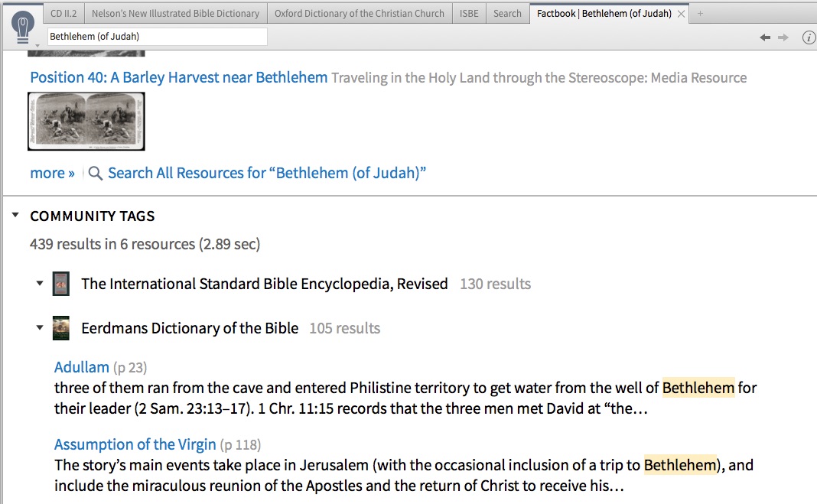Click the forward navigation arrow
Screen dimensions: 817x504
click(x=782, y=36)
